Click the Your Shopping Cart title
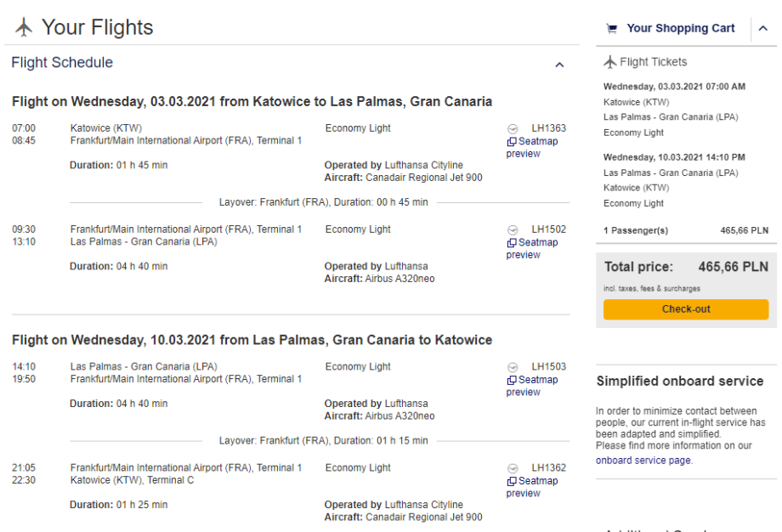This screenshot has height=532, width=782. [x=680, y=29]
